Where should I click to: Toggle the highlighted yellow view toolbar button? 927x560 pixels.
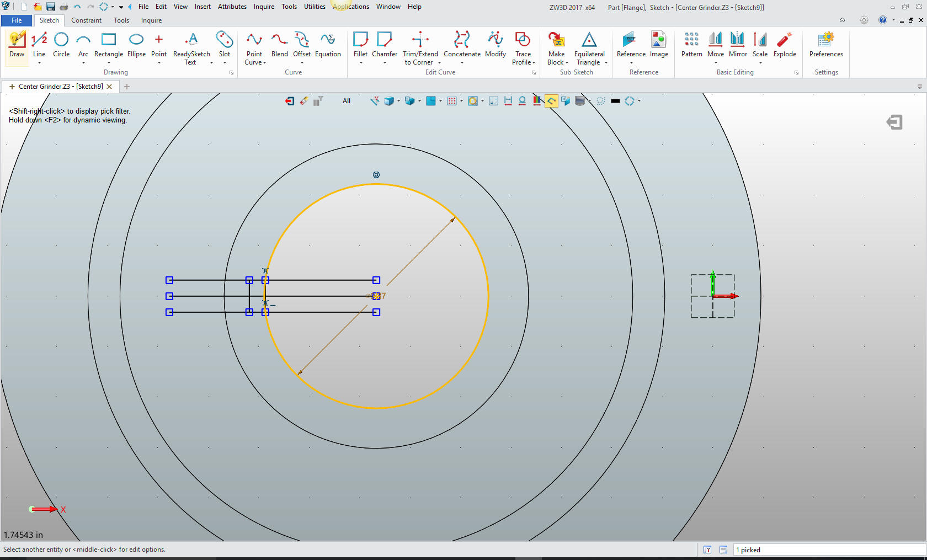tap(551, 101)
